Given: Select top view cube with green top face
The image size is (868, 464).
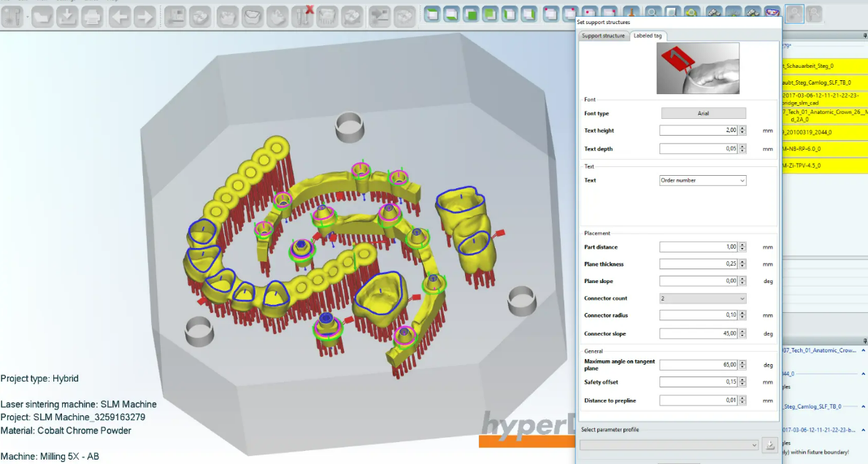Looking at the screenshot, I should pyautogui.click(x=431, y=15).
